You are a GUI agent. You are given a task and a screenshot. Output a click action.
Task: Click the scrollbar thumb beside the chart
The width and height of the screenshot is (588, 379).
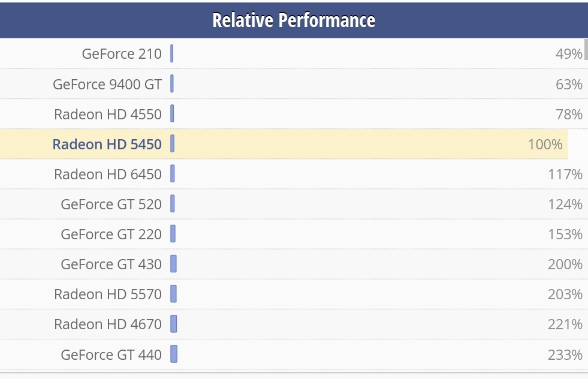586,49
